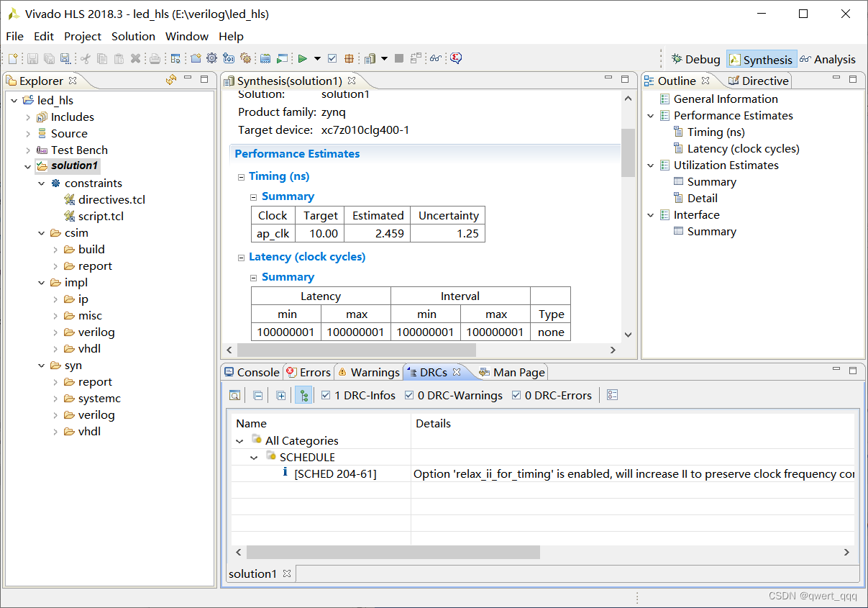
Task: Open the Solution menu
Action: point(133,36)
